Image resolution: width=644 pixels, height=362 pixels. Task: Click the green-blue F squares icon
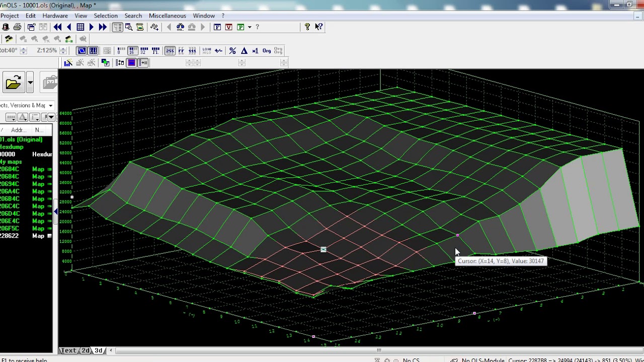(x=105, y=63)
